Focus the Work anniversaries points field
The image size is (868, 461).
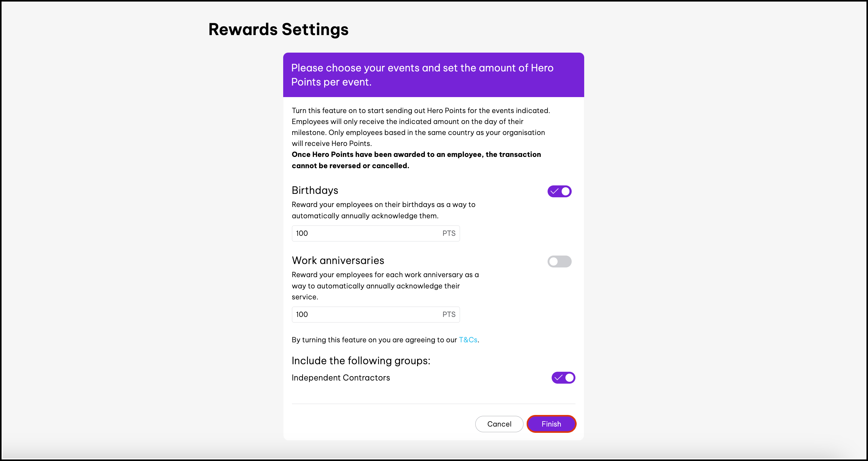[x=365, y=314]
